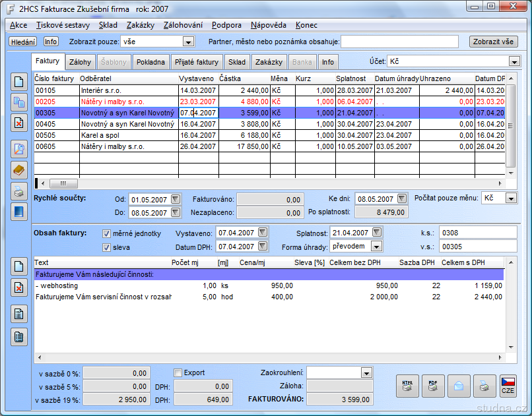Screen dimensions: 532x416
Task: Switch to the Pokladna tab
Action: pos(151,62)
